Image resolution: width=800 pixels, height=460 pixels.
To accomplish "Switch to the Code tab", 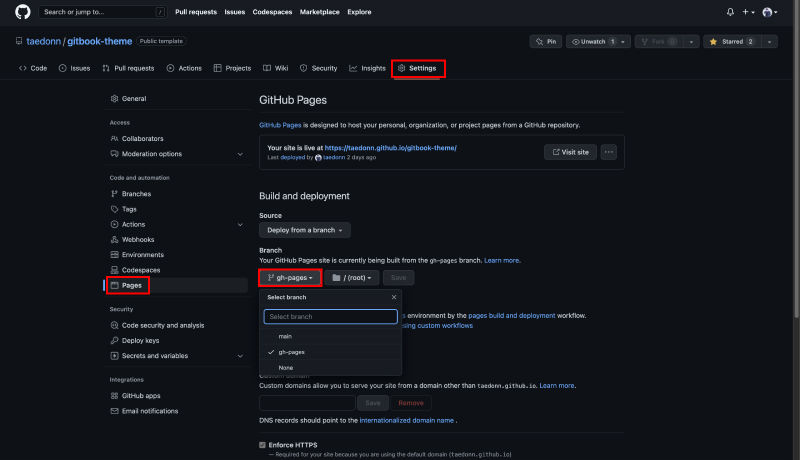I will click(x=33, y=68).
